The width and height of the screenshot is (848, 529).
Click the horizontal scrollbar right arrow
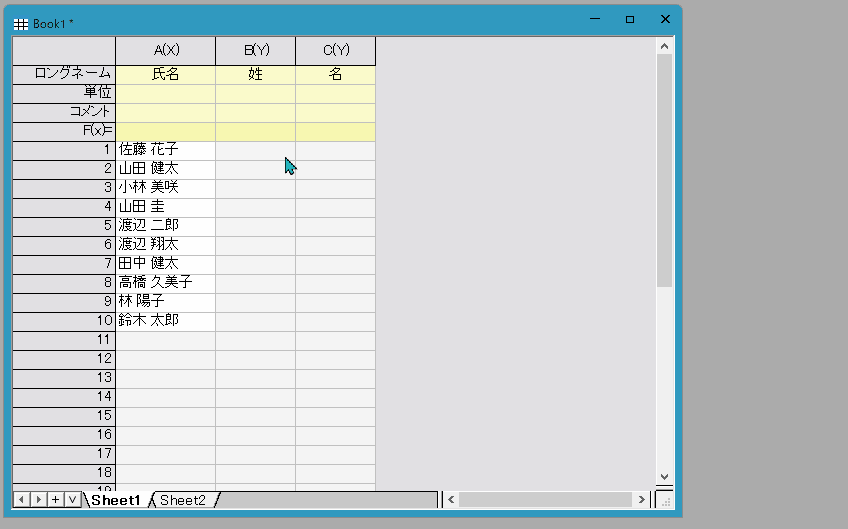[x=640, y=499]
